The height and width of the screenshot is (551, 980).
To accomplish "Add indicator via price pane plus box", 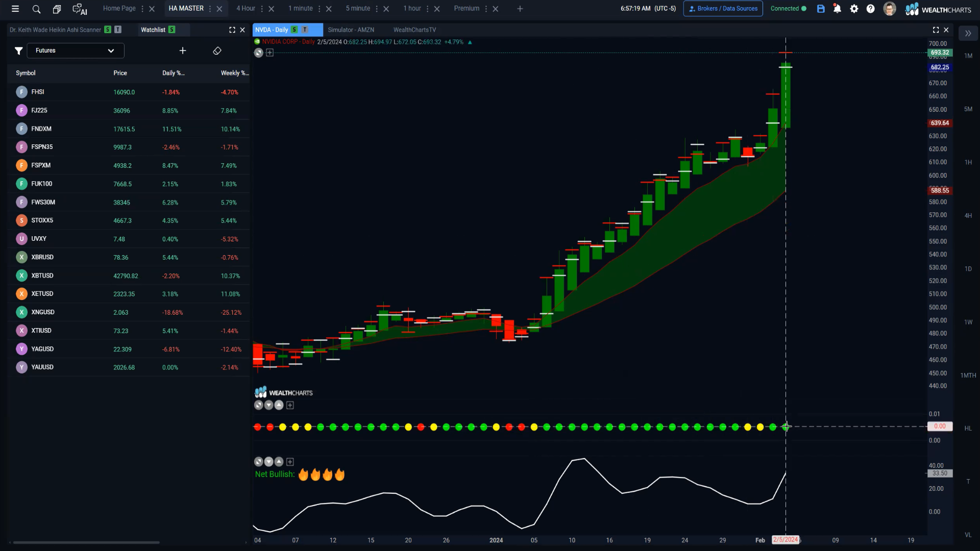I will [x=270, y=53].
